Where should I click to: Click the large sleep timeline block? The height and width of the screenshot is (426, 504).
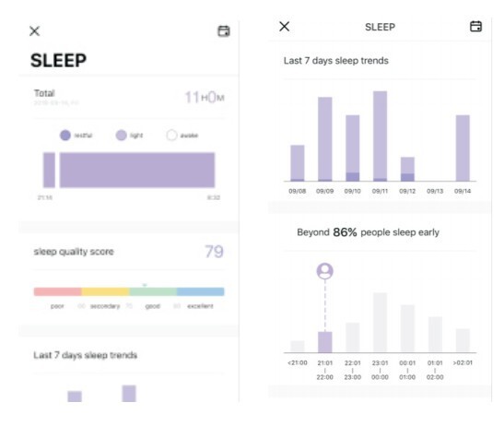click(x=137, y=170)
